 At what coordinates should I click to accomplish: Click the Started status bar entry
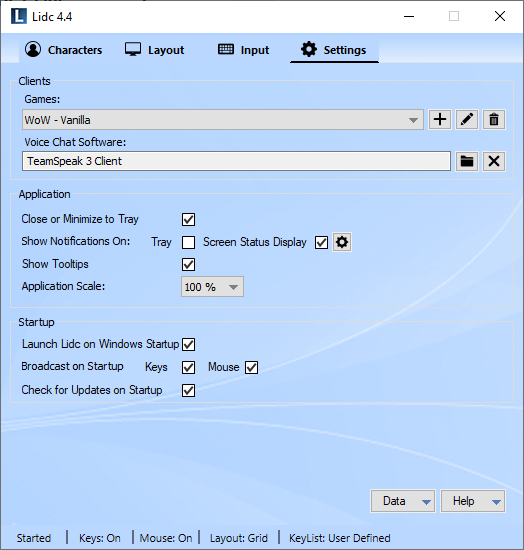(x=34, y=538)
